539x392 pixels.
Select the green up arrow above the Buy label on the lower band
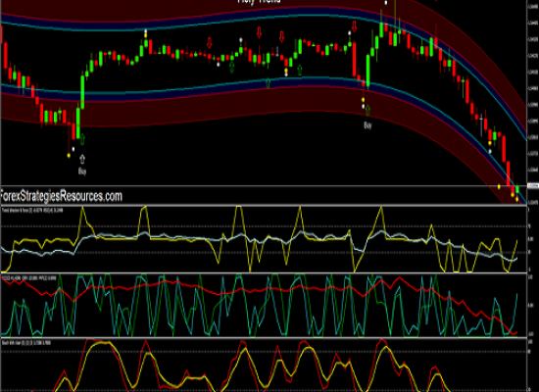[x=367, y=110]
